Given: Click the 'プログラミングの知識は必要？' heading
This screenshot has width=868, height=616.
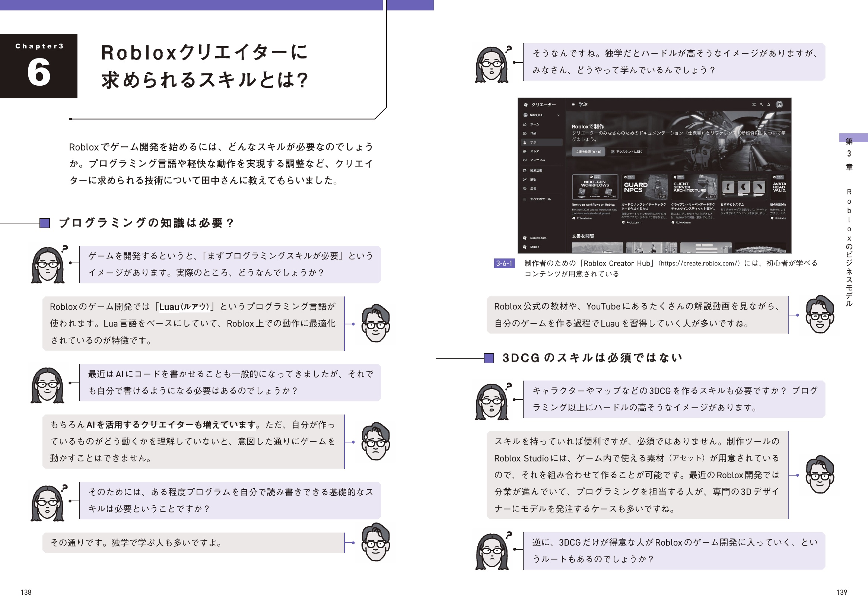Looking at the screenshot, I should click(146, 223).
